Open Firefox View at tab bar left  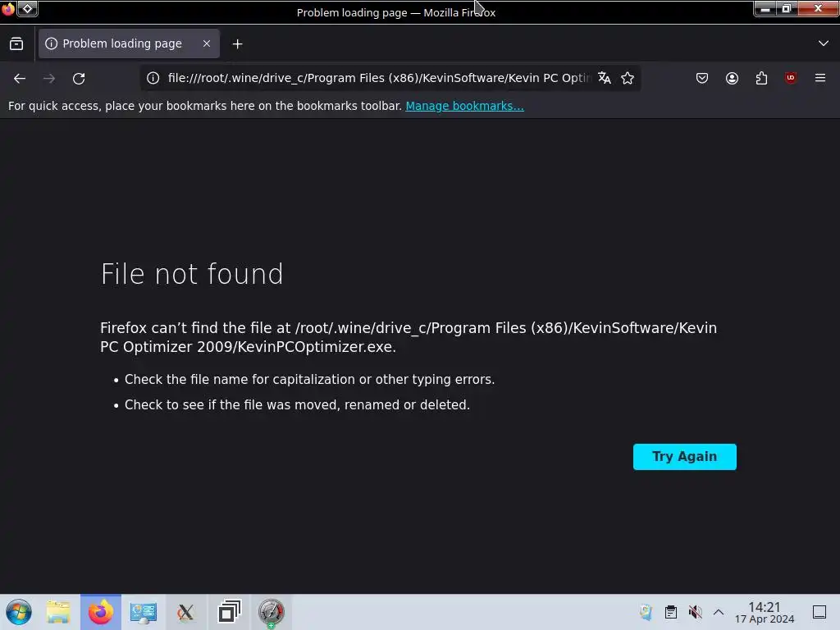point(16,44)
